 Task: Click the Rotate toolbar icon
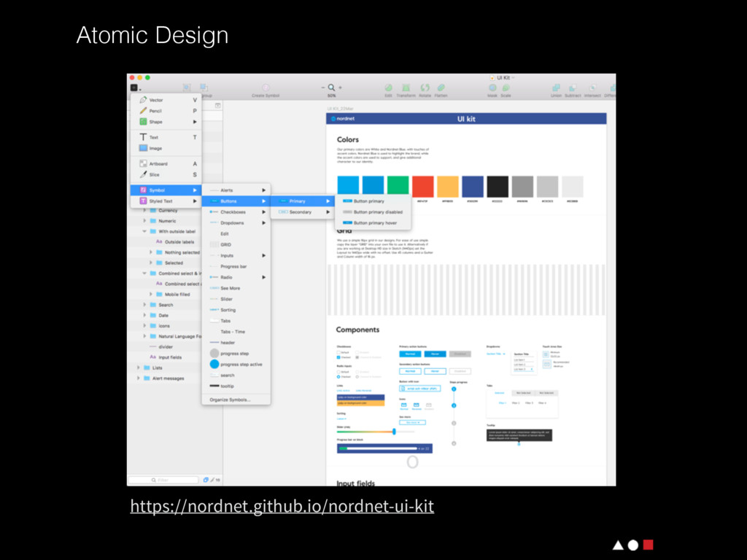point(425,87)
